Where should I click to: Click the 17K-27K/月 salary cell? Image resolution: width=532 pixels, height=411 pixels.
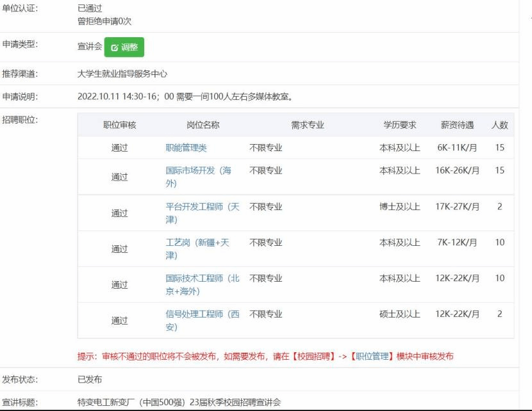pyautogui.click(x=458, y=207)
